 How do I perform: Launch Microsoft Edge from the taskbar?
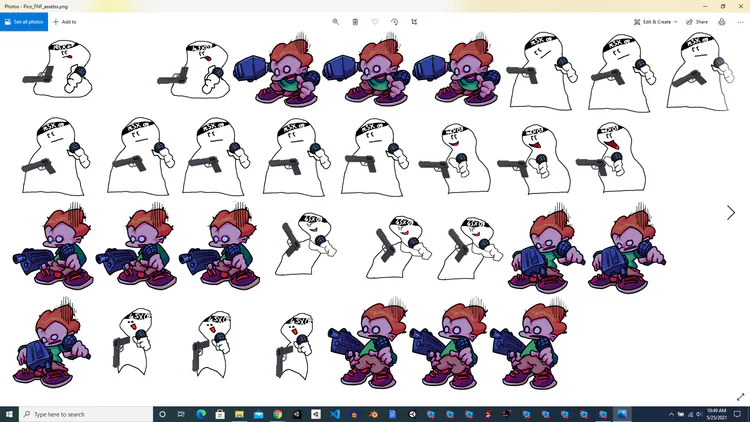(201, 414)
